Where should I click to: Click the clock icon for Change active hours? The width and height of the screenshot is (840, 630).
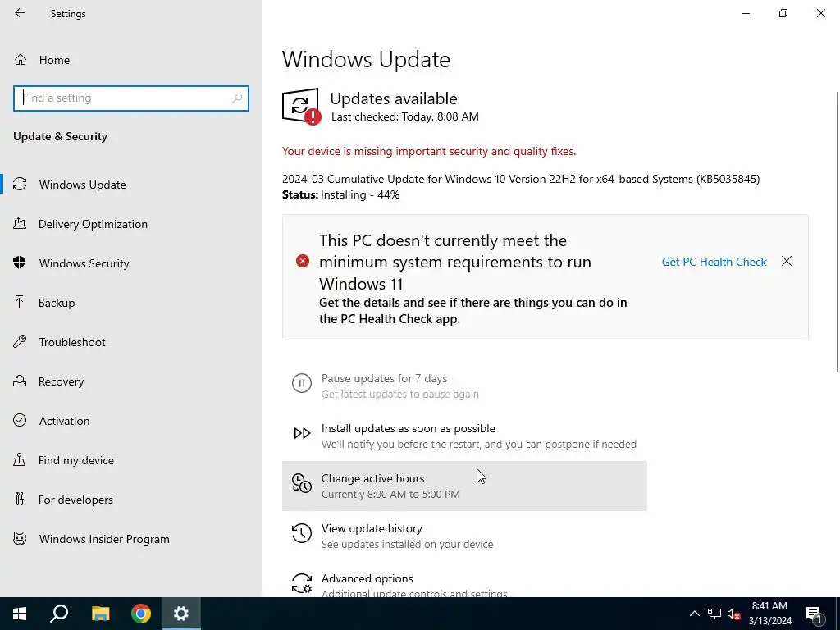pyautogui.click(x=302, y=484)
